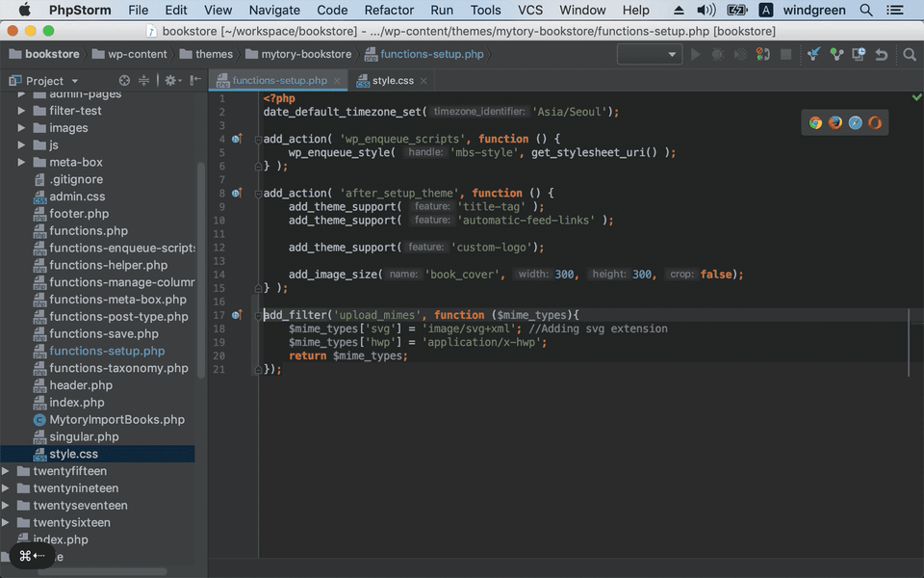Click the VCS Update Project icon
924x578 pixels.
point(814,55)
